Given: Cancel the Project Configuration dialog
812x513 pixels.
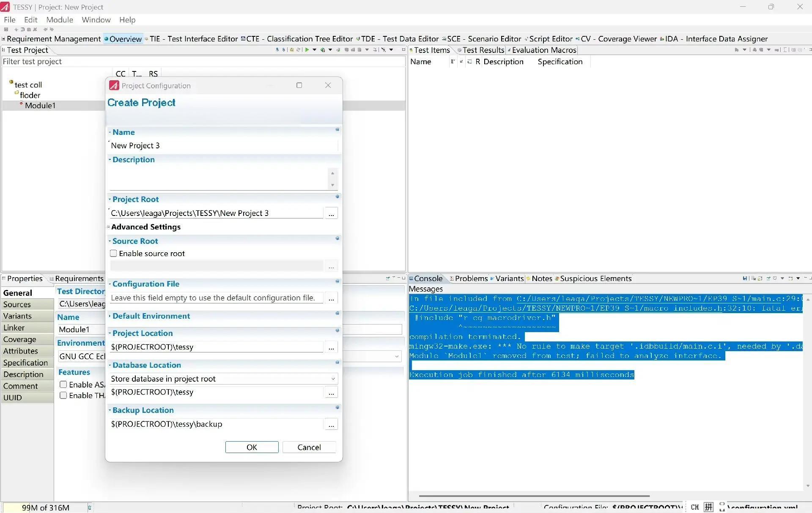Looking at the screenshot, I should click(309, 447).
